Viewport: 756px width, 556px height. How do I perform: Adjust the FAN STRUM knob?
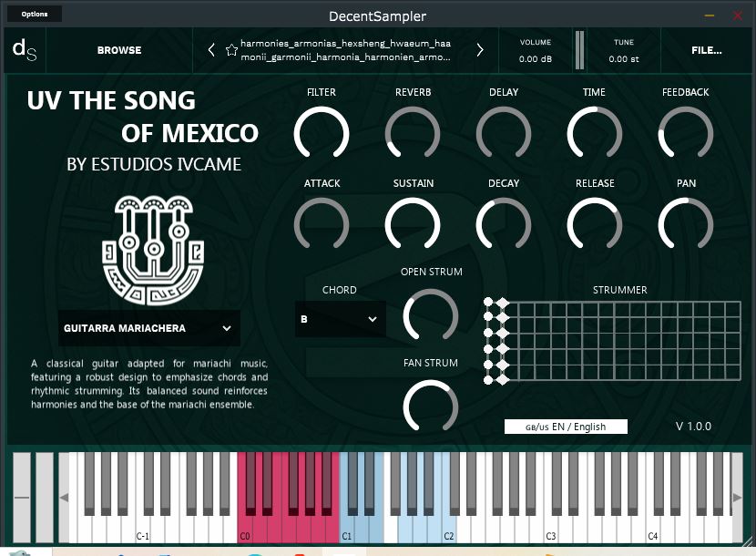(430, 407)
